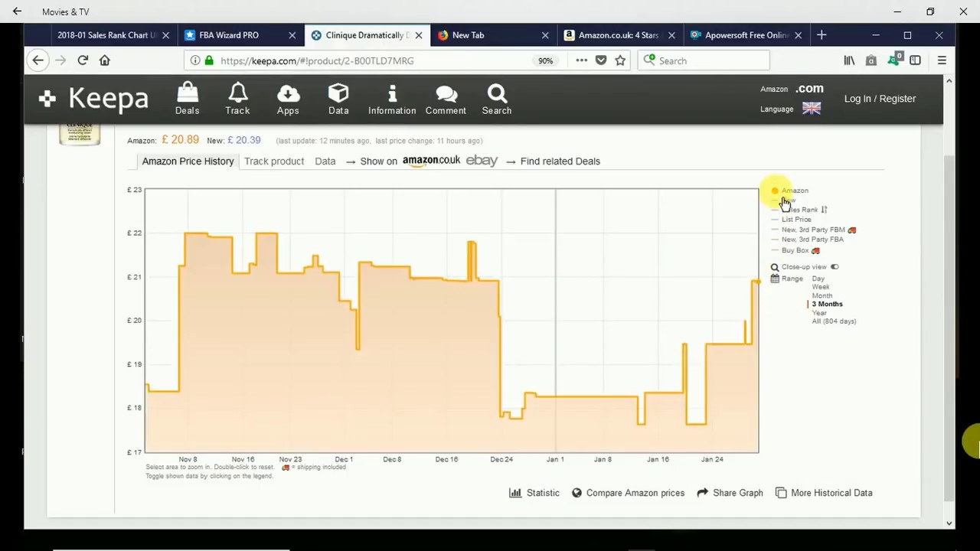Image resolution: width=980 pixels, height=551 pixels.
Task: Switch the Close-up view toggle
Action: click(835, 267)
